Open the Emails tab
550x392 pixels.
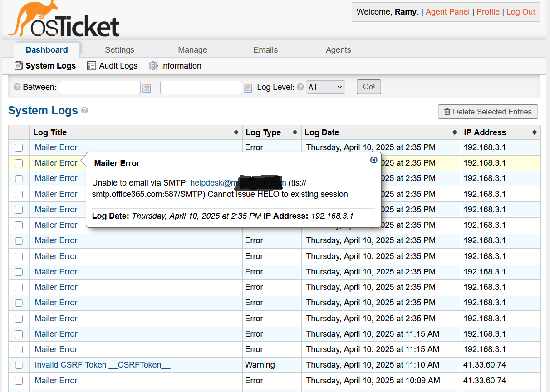(265, 50)
